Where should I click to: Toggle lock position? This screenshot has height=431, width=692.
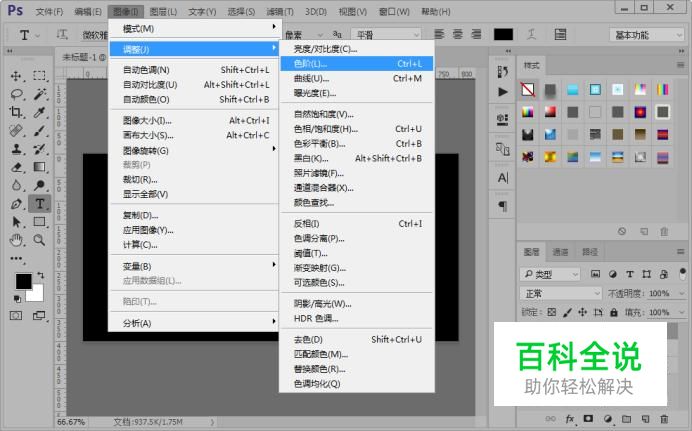pyautogui.click(x=583, y=312)
